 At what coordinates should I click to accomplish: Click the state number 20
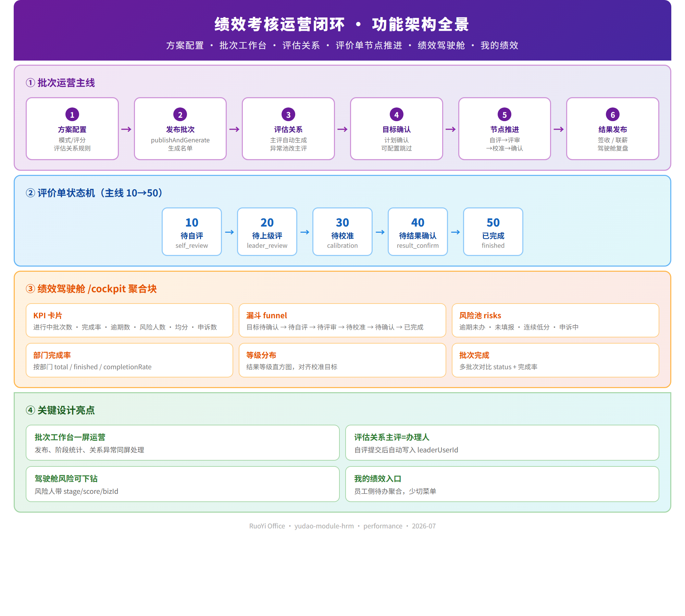[x=267, y=222]
